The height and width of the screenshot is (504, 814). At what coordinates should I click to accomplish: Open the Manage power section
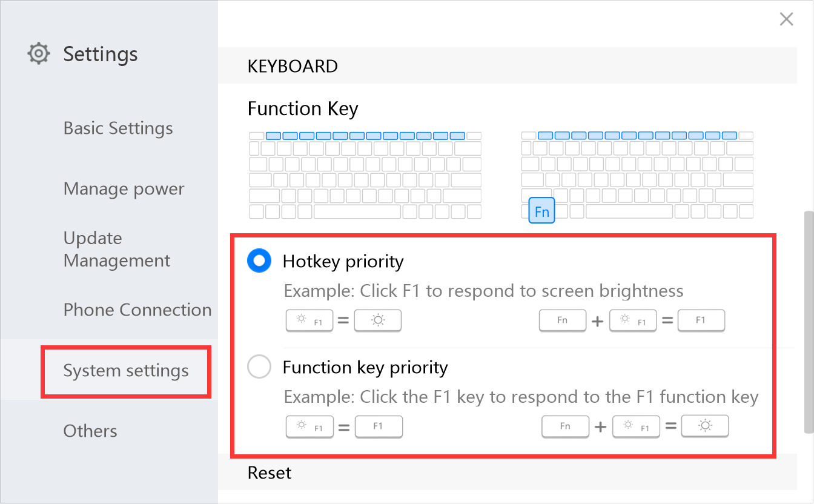tap(124, 189)
